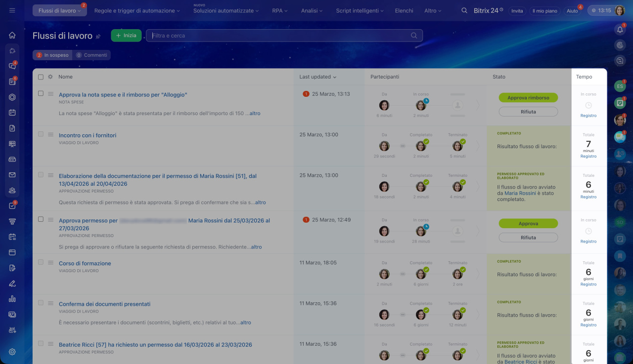Select the Corso di formazione row checkbox
This screenshot has width=633, height=364.
[x=41, y=262]
